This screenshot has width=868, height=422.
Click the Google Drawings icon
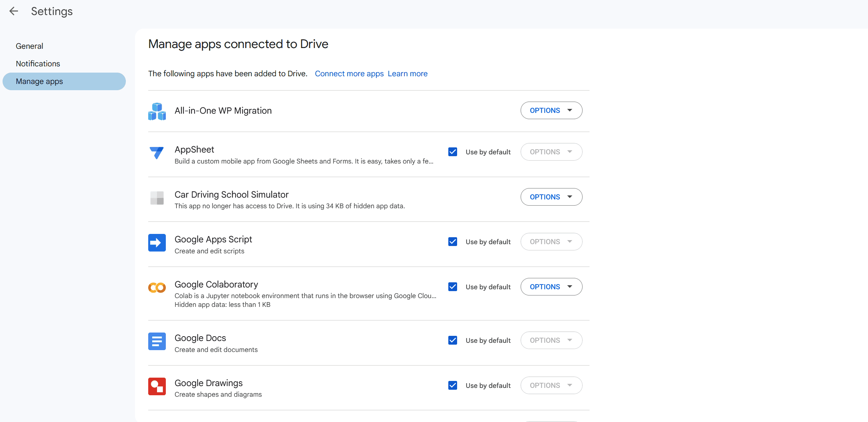coord(157,386)
